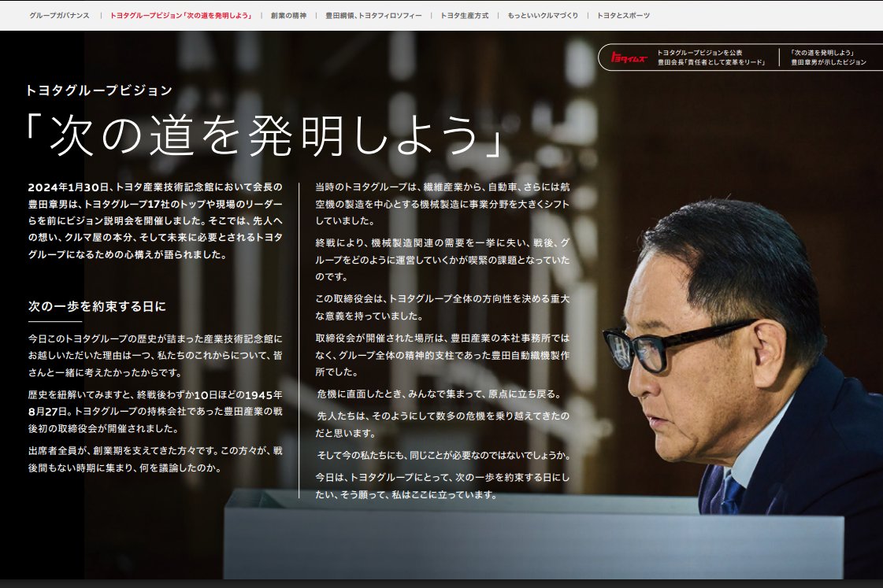Click the paragraph beginning 取締役会が開催された場所は
Viewport: 883px width, 588px height.
442,354
